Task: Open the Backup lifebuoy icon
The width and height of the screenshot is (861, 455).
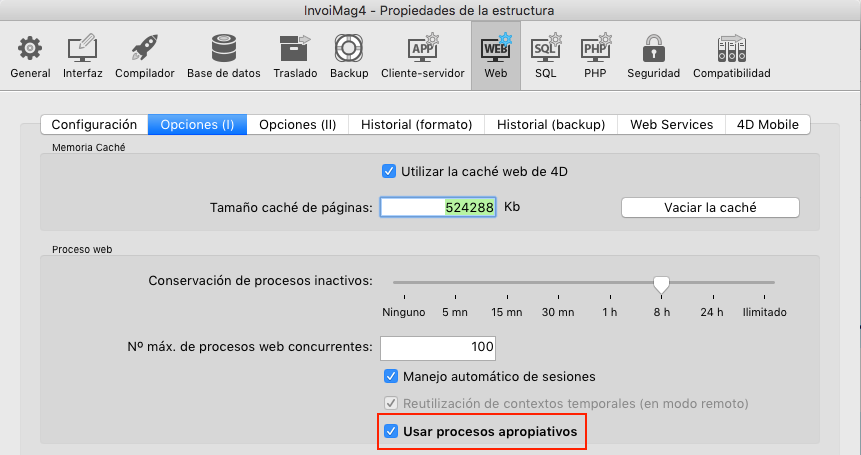Action: pyautogui.click(x=349, y=48)
